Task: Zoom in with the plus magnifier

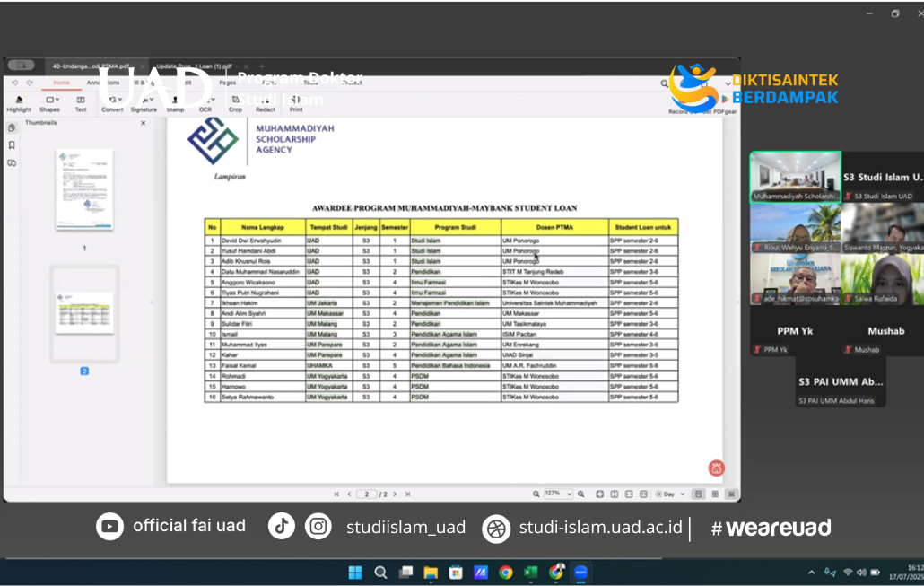Action: point(581,494)
